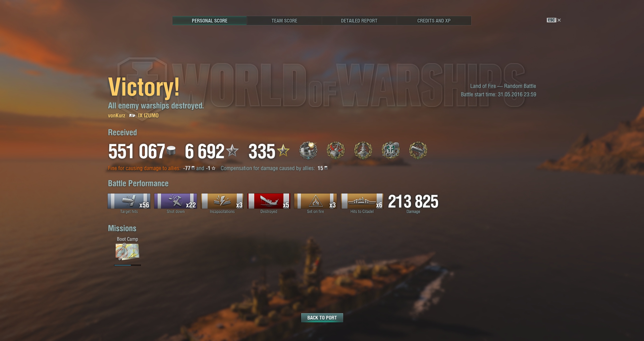Click the Target hits ribbon icon

129,201
